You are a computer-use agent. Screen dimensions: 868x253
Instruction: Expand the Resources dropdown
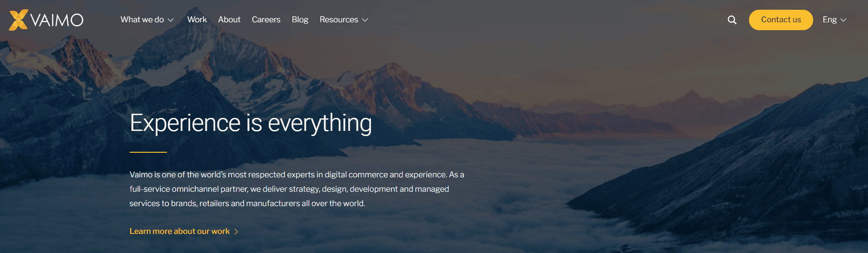pyautogui.click(x=344, y=19)
